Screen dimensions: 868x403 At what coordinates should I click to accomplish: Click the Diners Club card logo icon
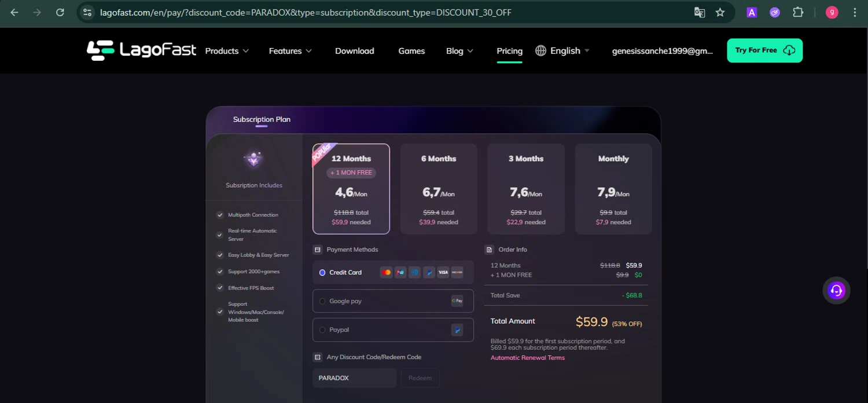pyautogui.click(x=414, y=272)
